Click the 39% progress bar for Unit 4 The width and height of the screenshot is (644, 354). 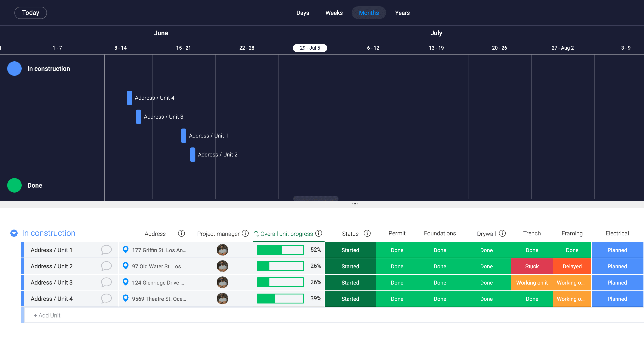[x=280, y=299]
